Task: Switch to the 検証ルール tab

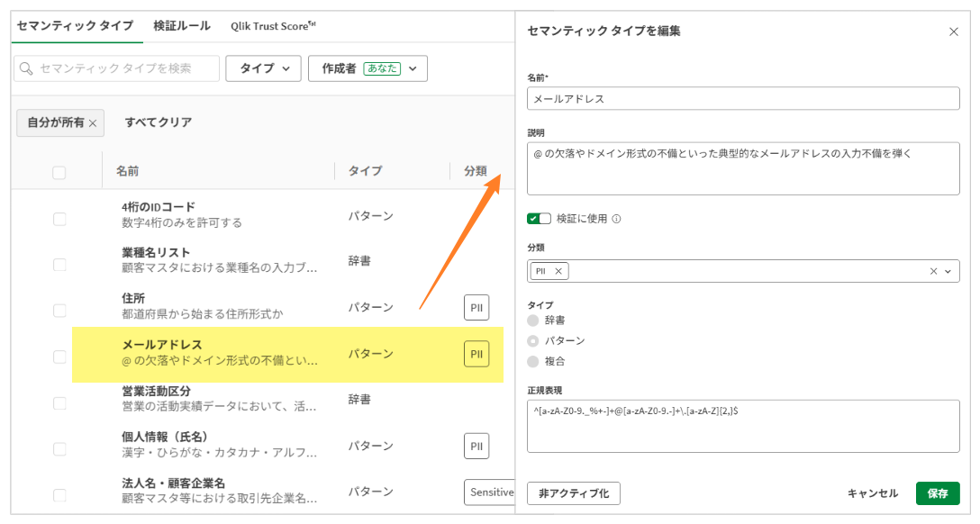Action: [x=182, y=26]
